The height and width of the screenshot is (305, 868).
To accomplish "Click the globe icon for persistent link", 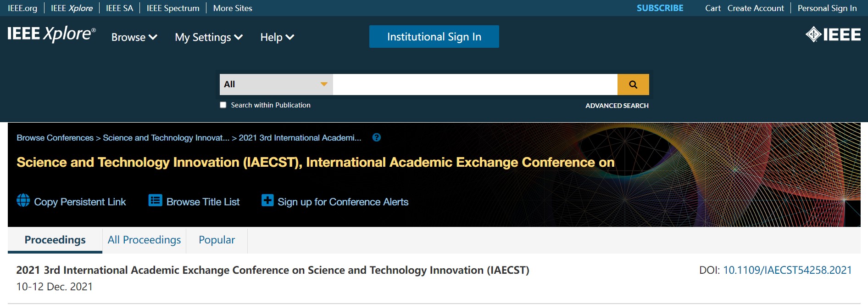I will pos(23,200).
